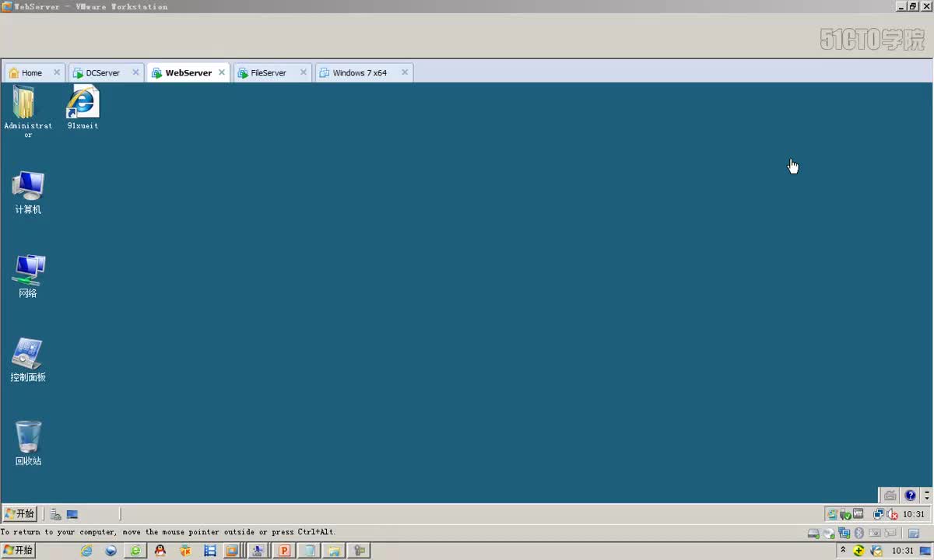Open the folder explorer on host taskbar
The image size is (934, 560).
click(335, 550)
